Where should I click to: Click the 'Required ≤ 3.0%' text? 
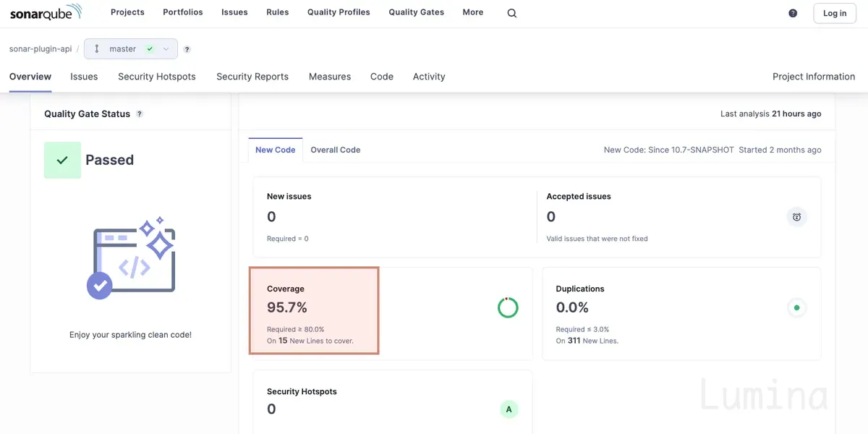[583, 329]
